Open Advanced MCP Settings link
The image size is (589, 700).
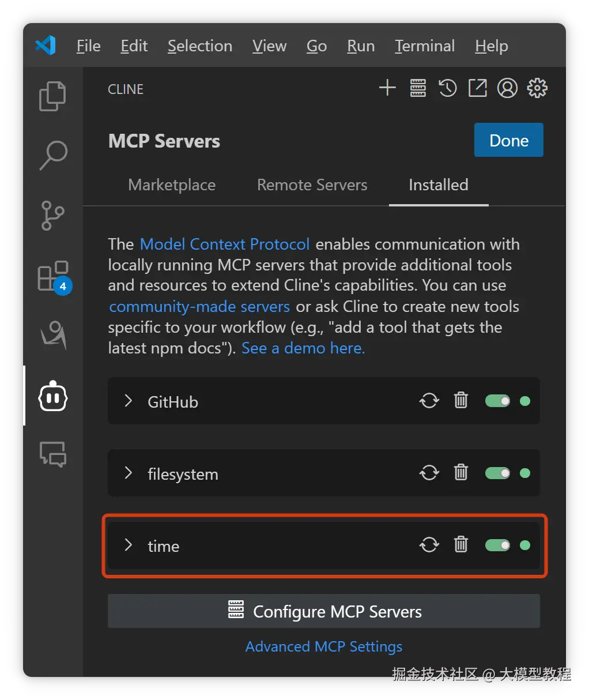(x=324, y=646)
